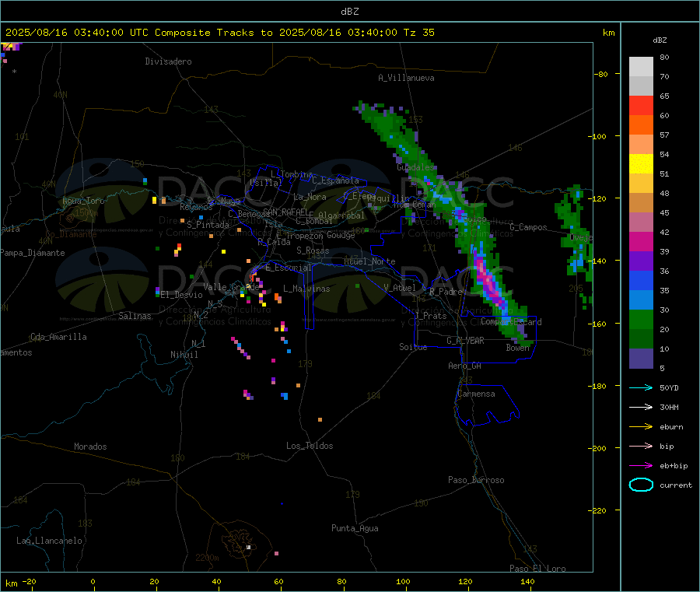The image size is (700, 592).
Task: Click the Aero_GA map label
Action: (x=464, y=366)
